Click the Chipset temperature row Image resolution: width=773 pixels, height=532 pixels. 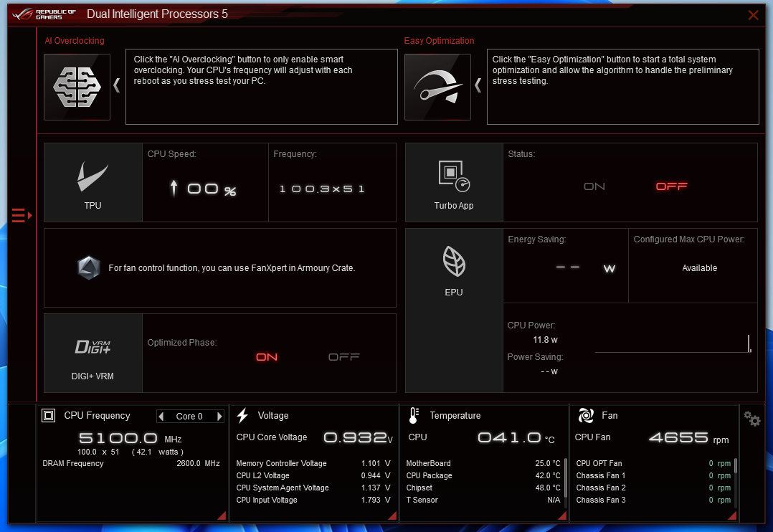pos(483,488)
